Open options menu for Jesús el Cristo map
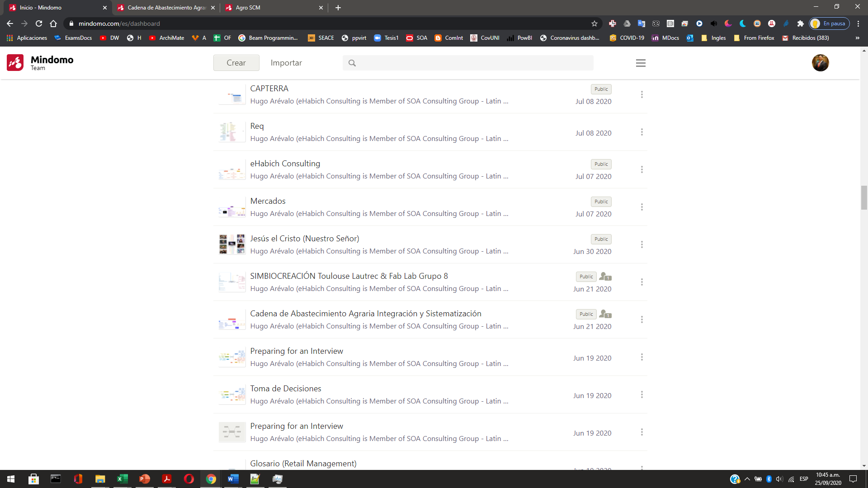 [642, 244]
